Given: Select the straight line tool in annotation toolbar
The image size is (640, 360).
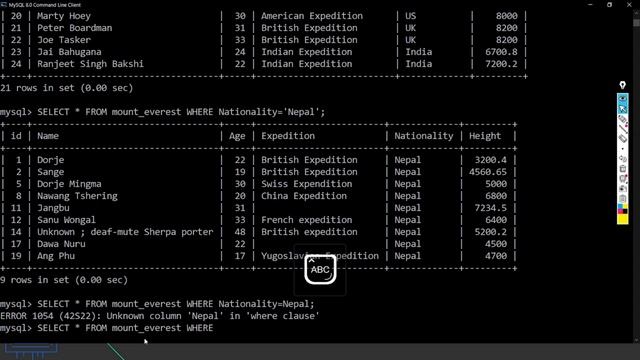Looking at the screenshot, I should [x=622, y=129].
